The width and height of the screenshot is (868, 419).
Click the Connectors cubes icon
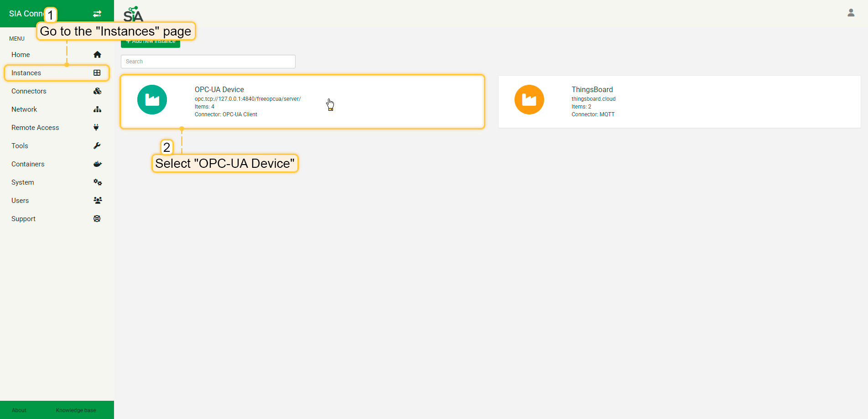point(97,91)
